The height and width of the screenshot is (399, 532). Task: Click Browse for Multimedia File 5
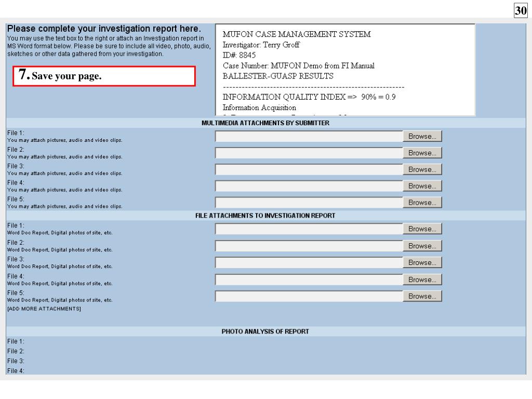[x=422, y=203]
